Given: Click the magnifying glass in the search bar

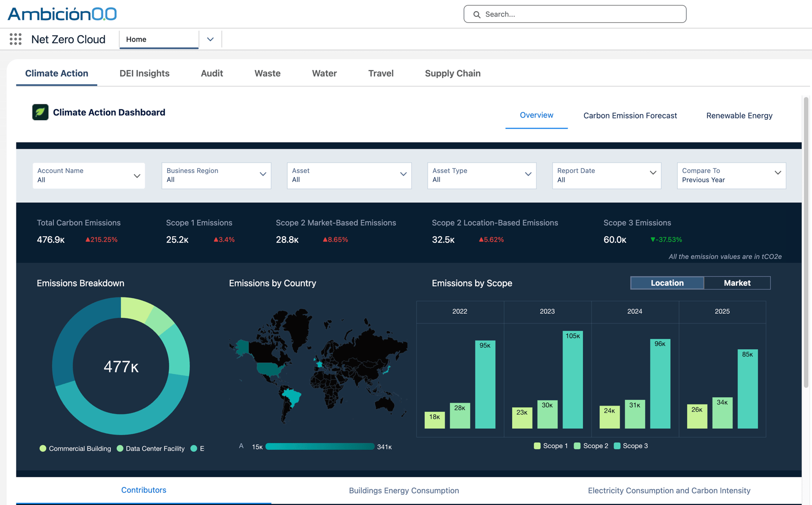Looking at the screenshot, I should point(477,14).
